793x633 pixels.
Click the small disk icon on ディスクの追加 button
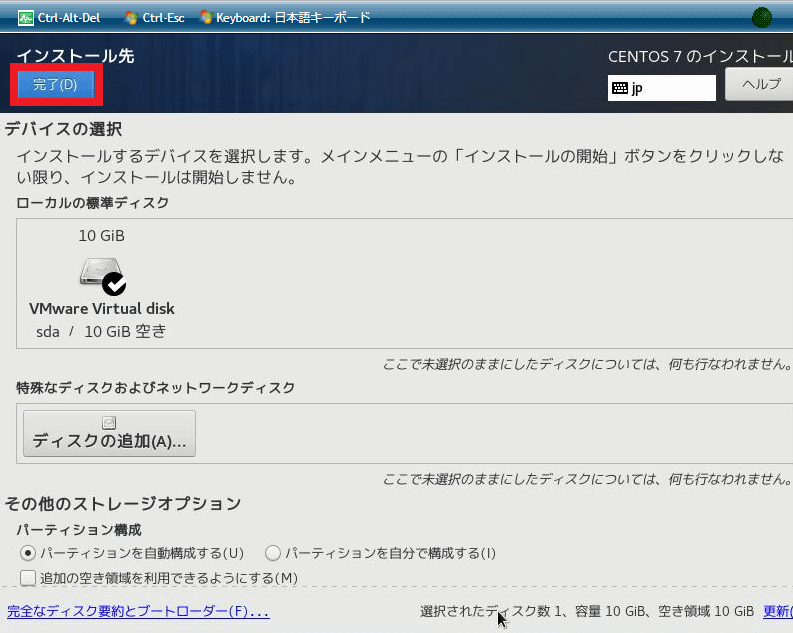(109, 423)
